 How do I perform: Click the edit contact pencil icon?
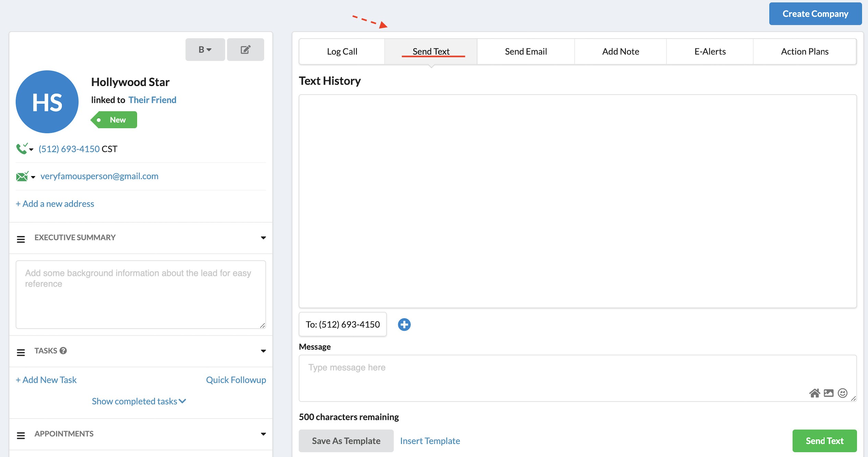click(245, 50)
